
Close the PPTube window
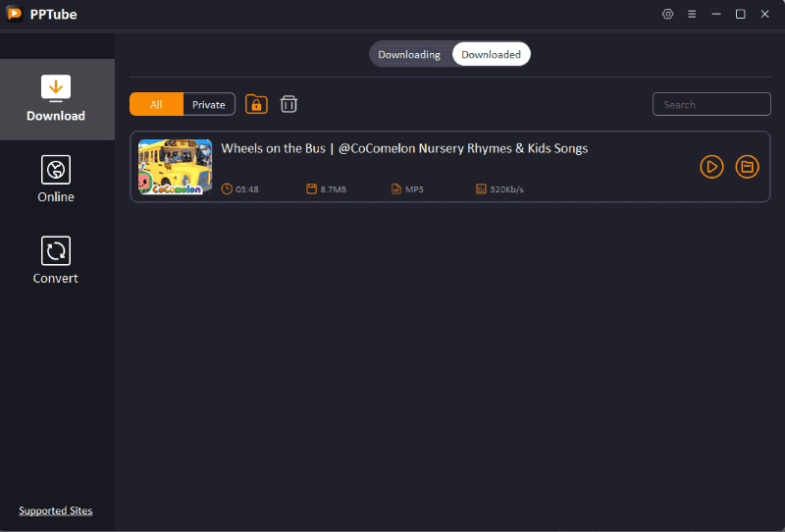(x=764, y=14)
